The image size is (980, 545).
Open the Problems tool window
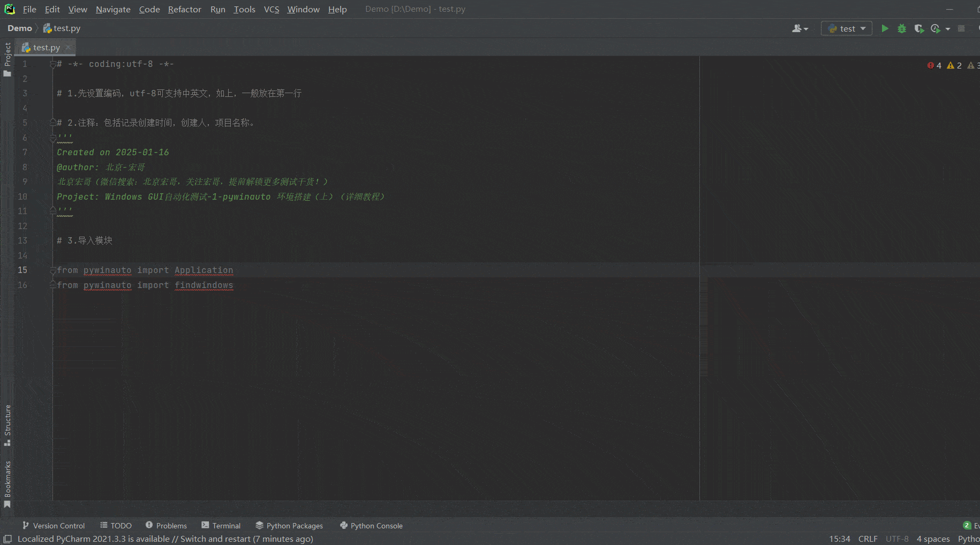(166, 526)
